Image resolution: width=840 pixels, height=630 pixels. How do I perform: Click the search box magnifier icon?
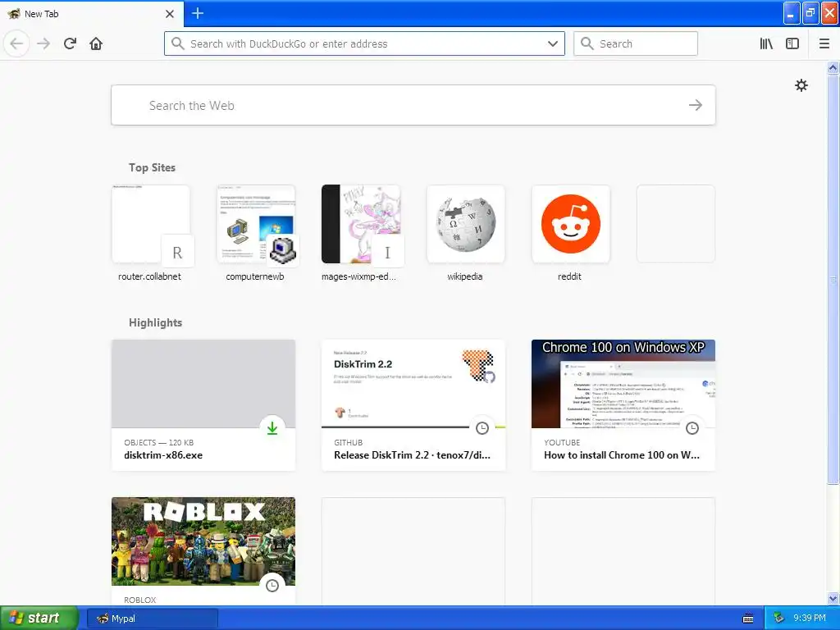click(x=587, y=43)
